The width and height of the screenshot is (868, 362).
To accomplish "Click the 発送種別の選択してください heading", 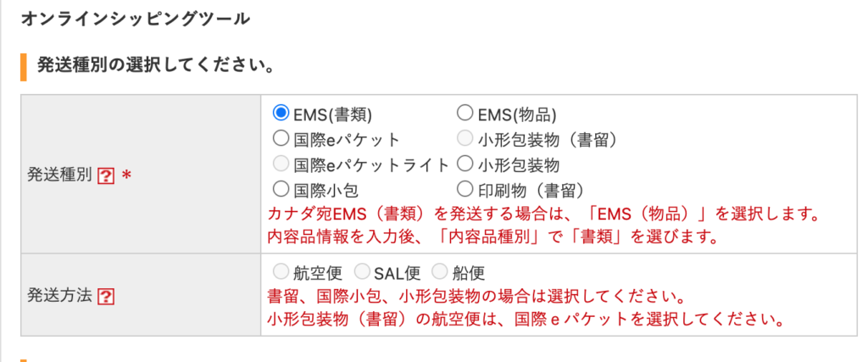I will point(156,66).
